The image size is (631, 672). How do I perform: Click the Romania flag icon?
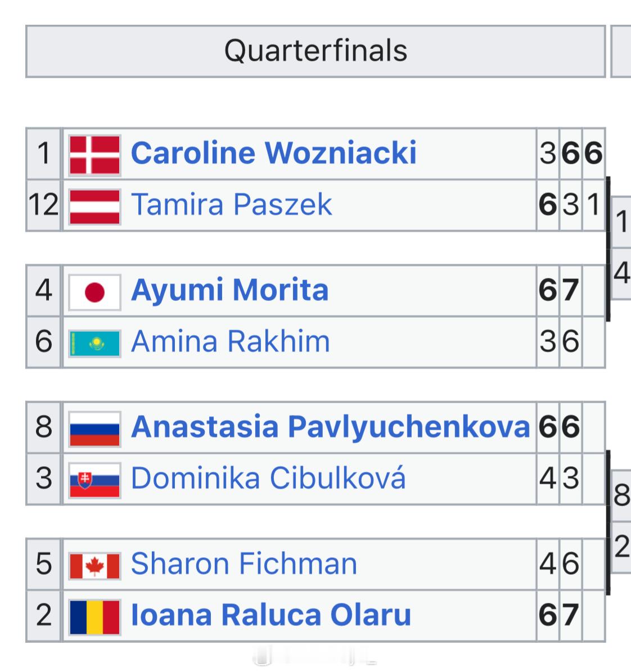click(94, 617)
